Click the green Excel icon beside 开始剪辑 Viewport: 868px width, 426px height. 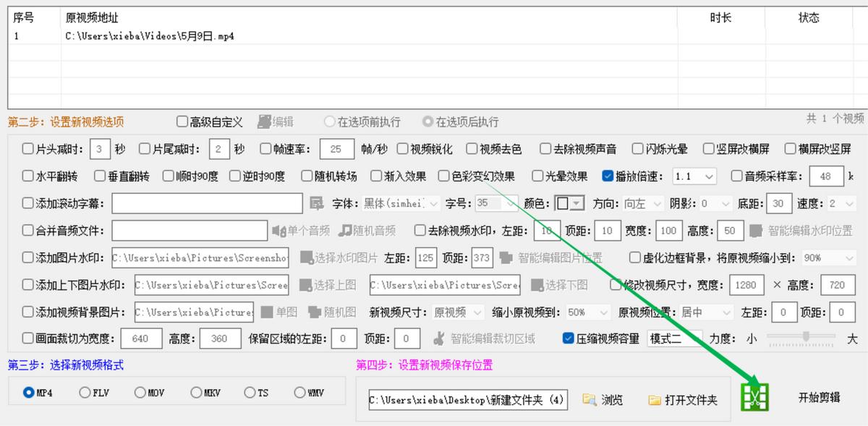754,399
